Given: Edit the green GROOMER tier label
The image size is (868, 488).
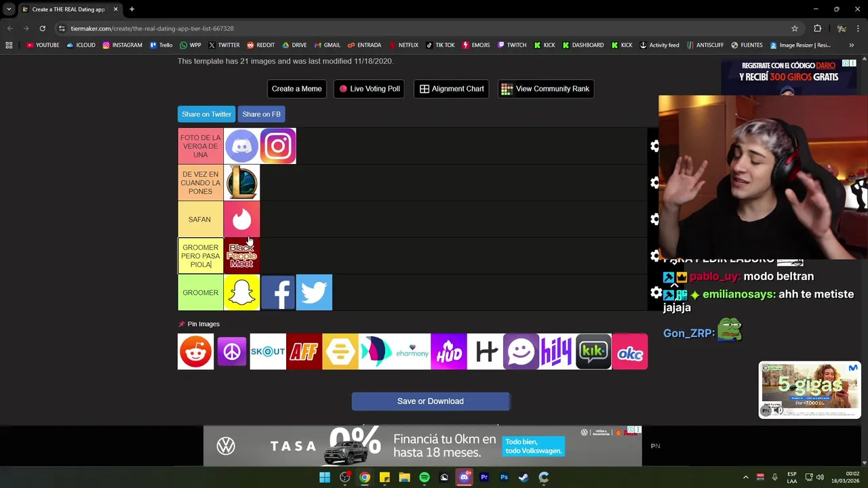Looking at the screenshot, I should pyautogui.click(x=200, y=293).
